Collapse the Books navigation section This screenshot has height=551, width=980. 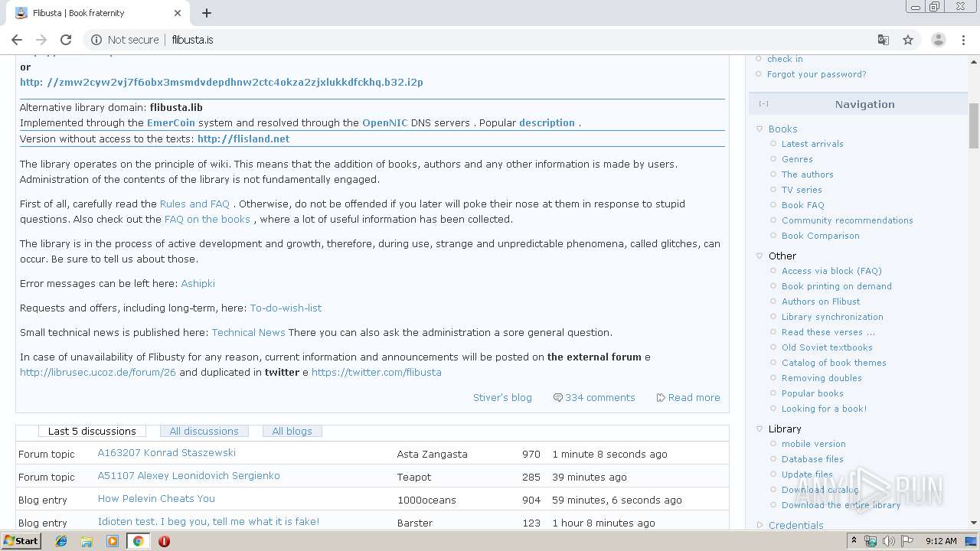click(759, 129)
